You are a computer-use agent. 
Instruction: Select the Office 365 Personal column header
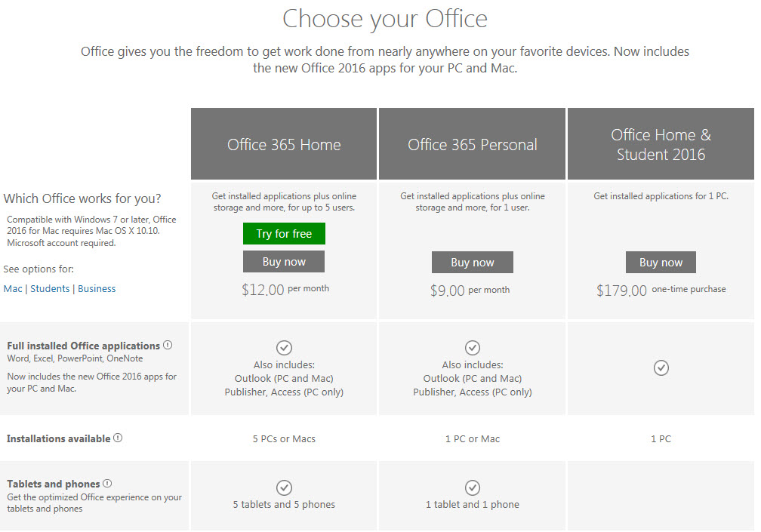[x=473, y=144]
